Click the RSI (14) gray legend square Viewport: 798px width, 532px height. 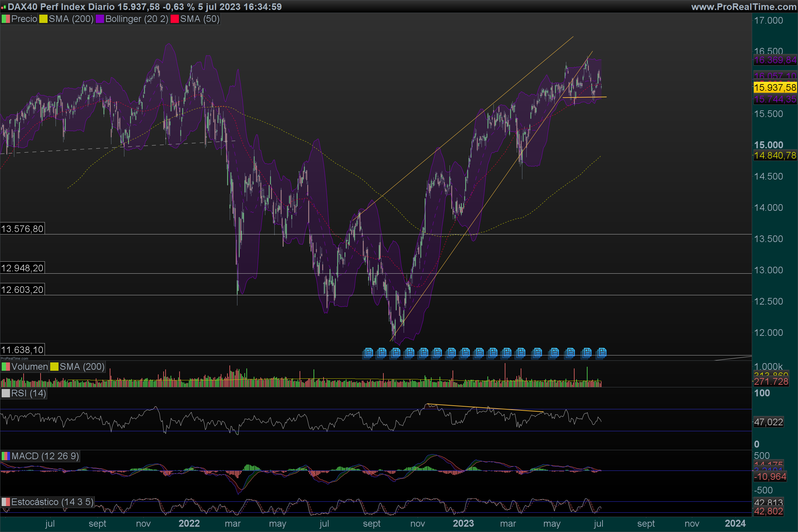pyautogui.click(x=6, y=393)
